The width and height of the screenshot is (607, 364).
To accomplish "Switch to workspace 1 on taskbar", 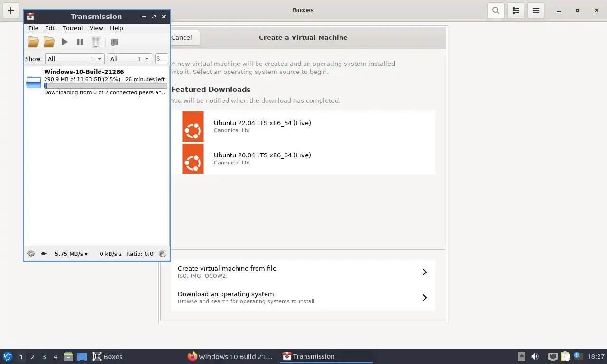I will tap(21, 356).
